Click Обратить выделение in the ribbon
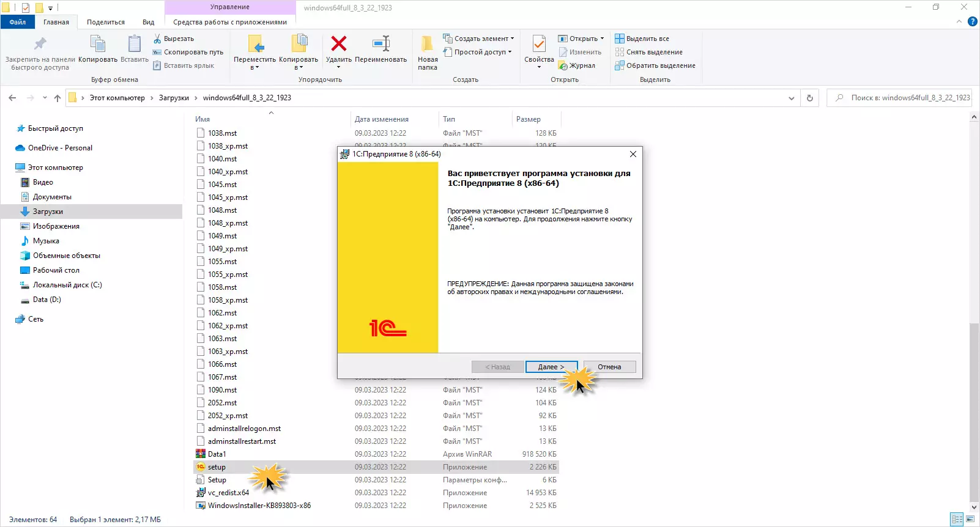Image resolution: width=980 pixels, height=527 pixels. click(x=655, y=65)
